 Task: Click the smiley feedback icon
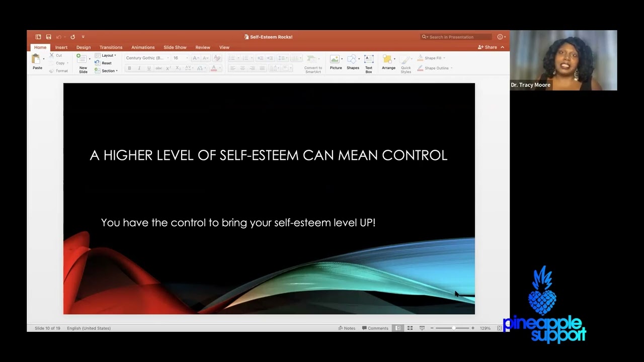[500, 37]
